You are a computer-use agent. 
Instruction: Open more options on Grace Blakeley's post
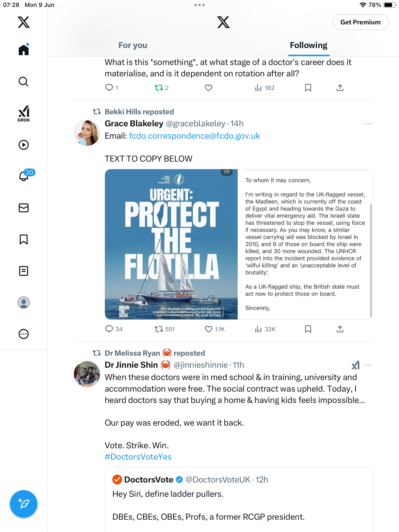coord(368,124)
